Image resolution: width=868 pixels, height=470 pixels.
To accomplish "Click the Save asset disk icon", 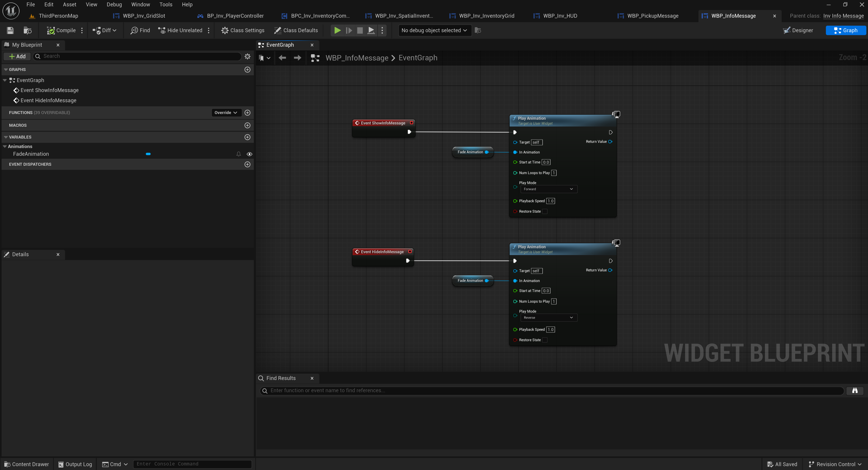I will (x=10, y=30).
